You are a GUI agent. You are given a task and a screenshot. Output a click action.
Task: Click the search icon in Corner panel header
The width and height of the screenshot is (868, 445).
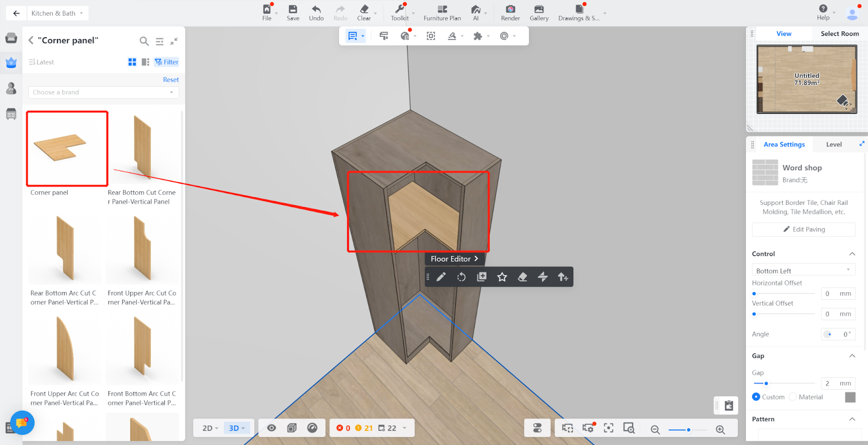(144, 41)
